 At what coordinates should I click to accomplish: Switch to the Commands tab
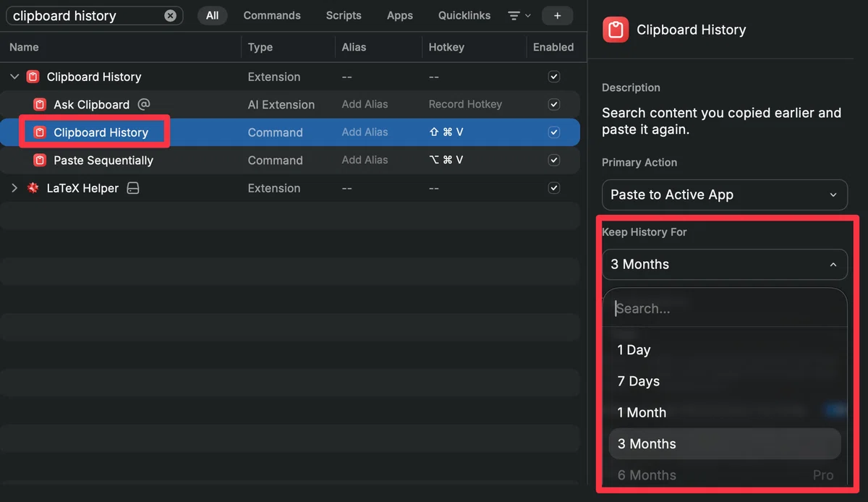tap(272, 15)
